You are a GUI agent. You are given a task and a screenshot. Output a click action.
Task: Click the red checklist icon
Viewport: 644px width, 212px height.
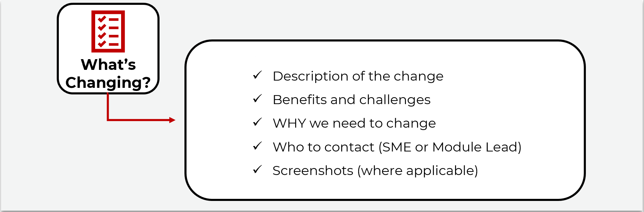pos(108,31)
